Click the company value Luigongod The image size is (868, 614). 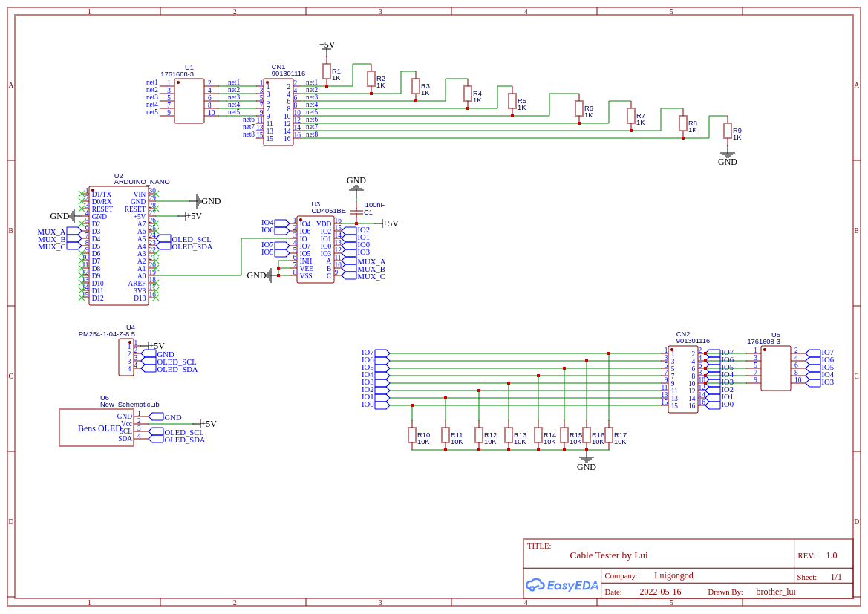[673, 576]
